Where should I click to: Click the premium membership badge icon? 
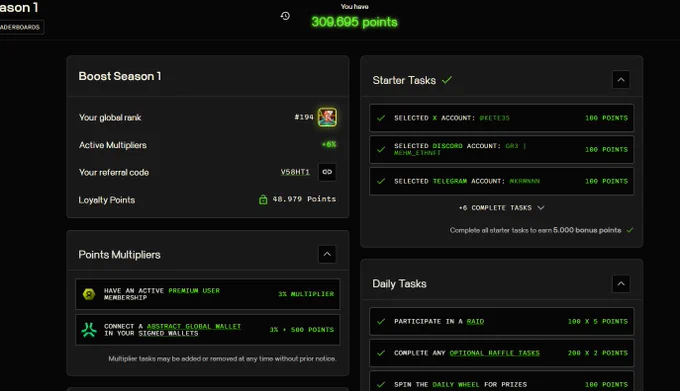pos(89,294)
